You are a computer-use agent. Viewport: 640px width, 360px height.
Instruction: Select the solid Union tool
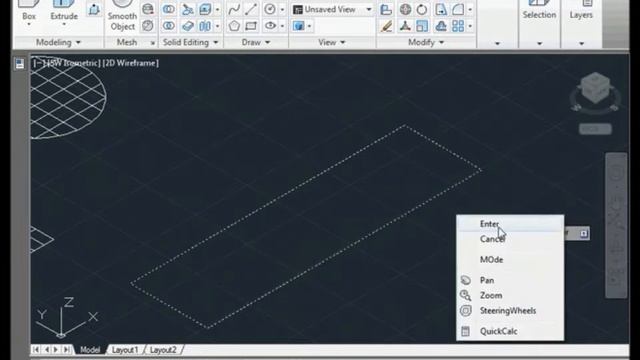[x=169, y=9]
